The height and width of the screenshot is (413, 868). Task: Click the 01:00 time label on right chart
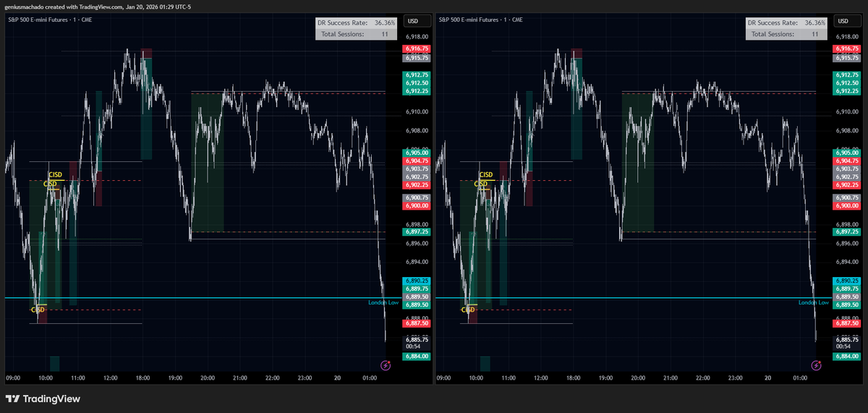click(800, 378)
